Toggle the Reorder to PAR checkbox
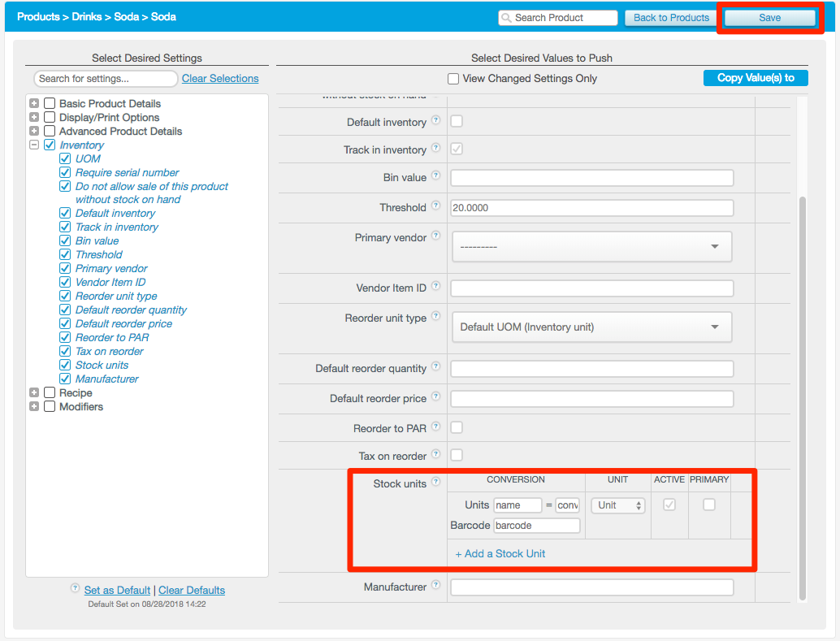Screen dimensions: 840x641 pyautogui.click(x=457, y=427)
